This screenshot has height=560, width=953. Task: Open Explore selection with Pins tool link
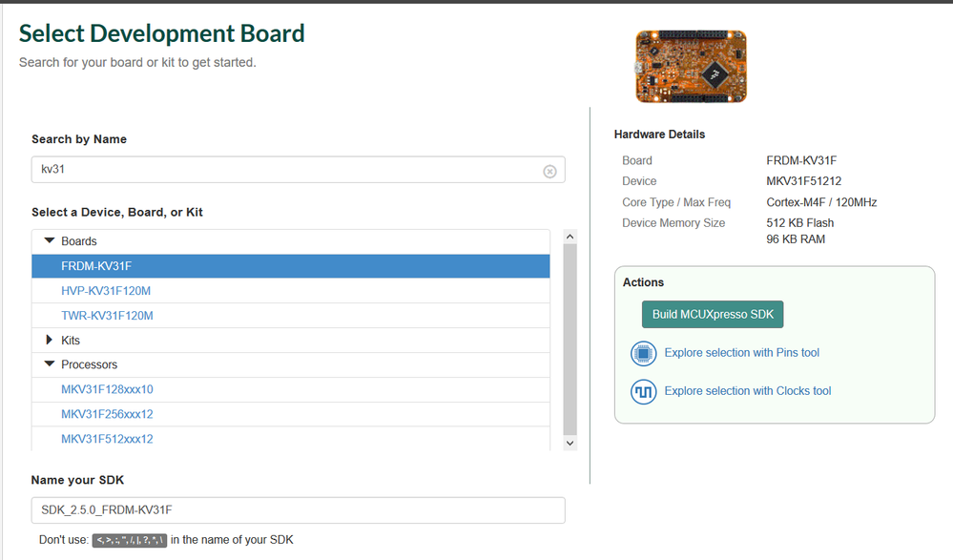coord(741,353)
